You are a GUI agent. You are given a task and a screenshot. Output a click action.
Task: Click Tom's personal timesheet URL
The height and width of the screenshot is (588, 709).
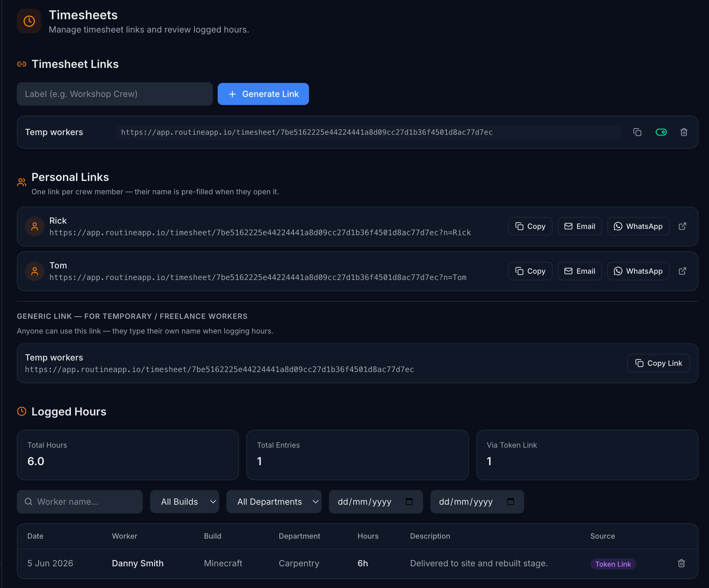258,278
